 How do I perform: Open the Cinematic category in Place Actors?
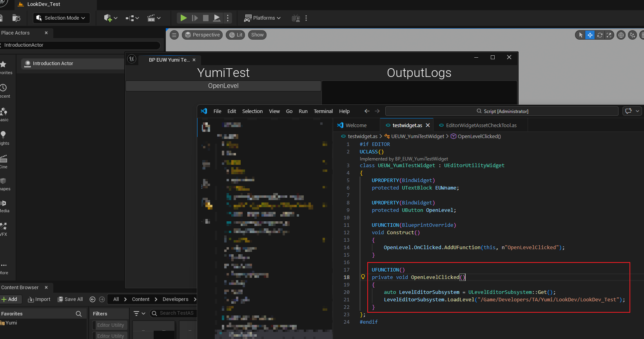(4, 161)
